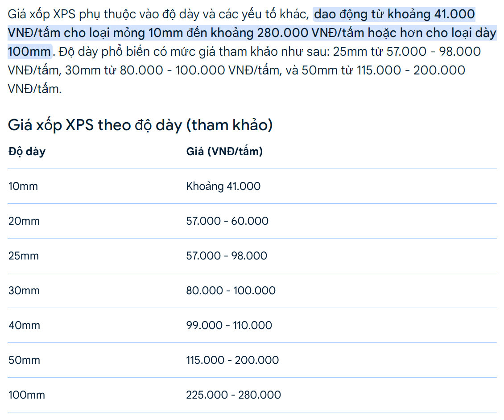504x420 pixels.
Task: Select the 100mm row label in the table
Action: coord(26,395)
